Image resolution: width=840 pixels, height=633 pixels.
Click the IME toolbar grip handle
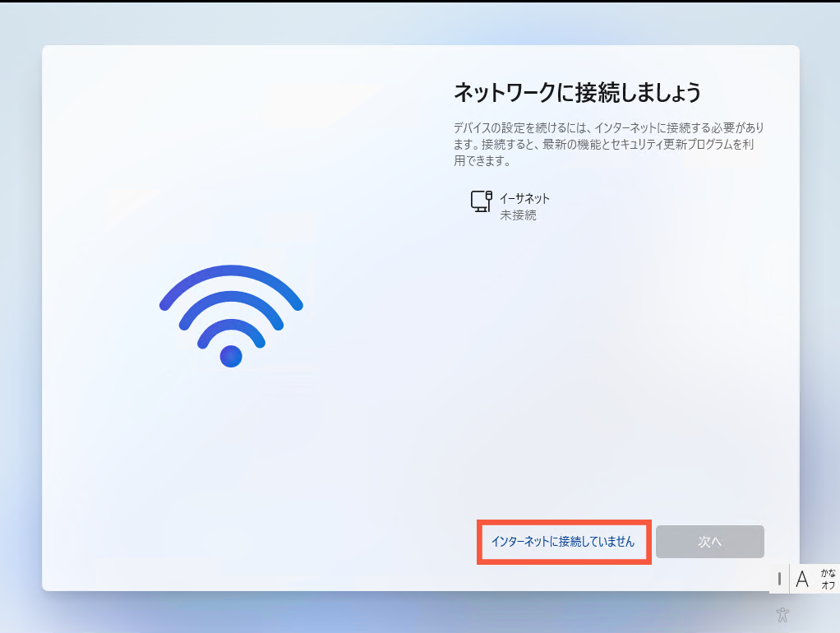pyautogui.click(x=779, y=579)
